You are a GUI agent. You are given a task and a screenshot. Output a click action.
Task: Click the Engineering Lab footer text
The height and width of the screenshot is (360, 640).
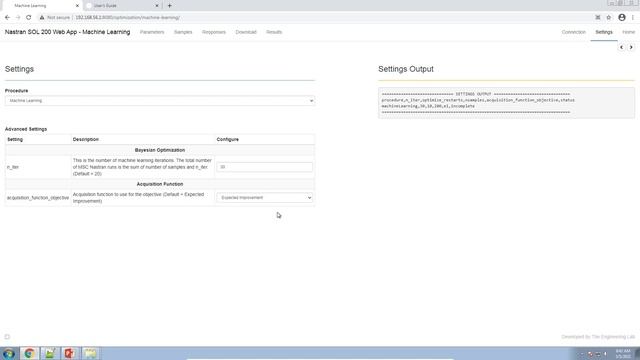click(598, 337)
